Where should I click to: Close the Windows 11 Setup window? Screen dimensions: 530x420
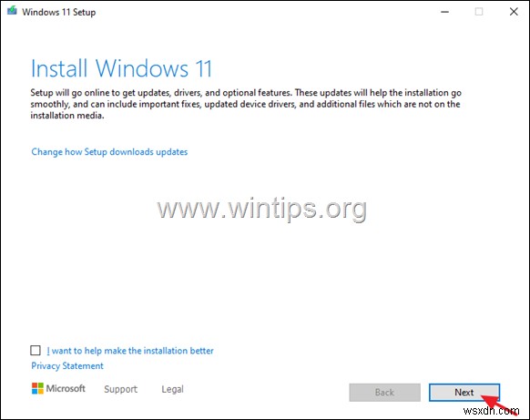coord(514,12)
